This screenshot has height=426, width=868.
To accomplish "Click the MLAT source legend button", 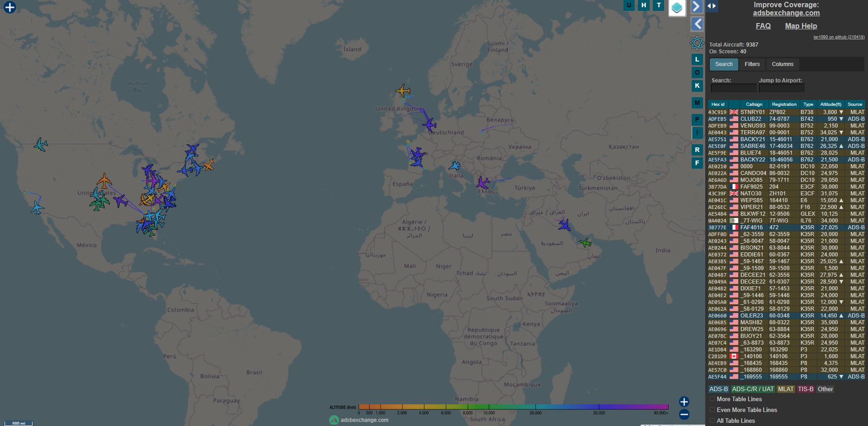I will (786, 389).
